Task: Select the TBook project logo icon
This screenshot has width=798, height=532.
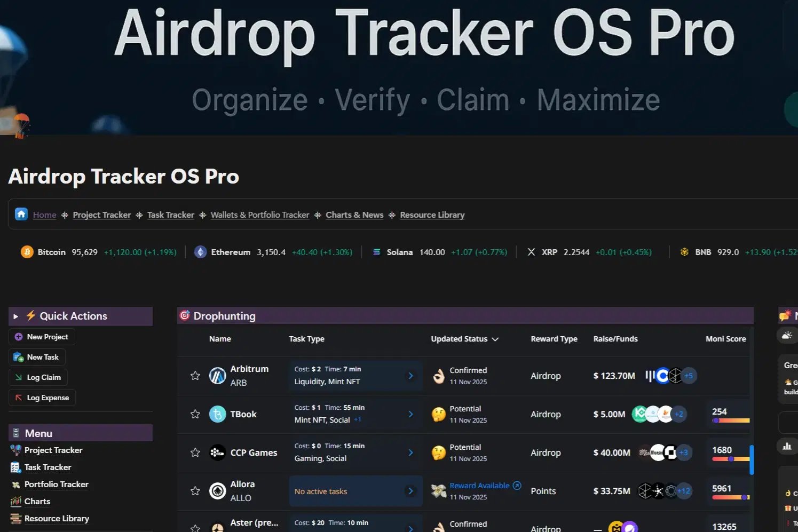Action: pyautogui.click(x=217, y=414)
